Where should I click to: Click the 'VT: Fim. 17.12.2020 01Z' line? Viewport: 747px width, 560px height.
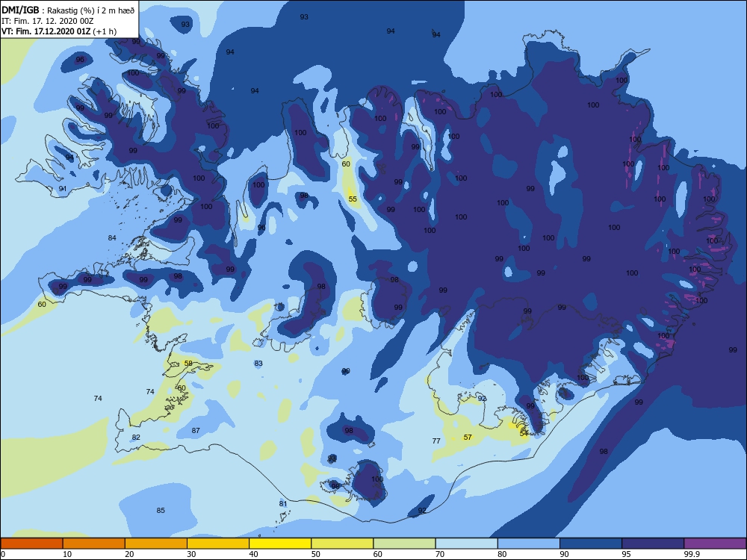tap(46, 31)
